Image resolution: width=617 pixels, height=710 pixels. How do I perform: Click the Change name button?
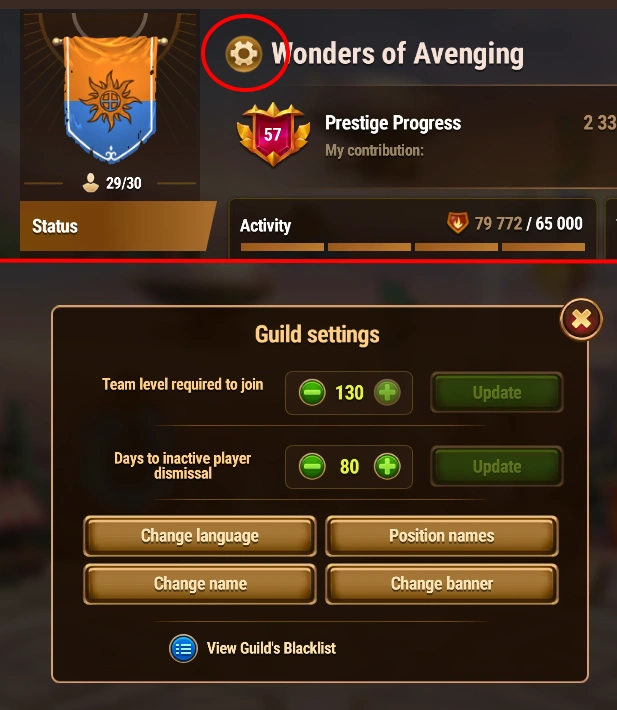(x=200, y=584)
